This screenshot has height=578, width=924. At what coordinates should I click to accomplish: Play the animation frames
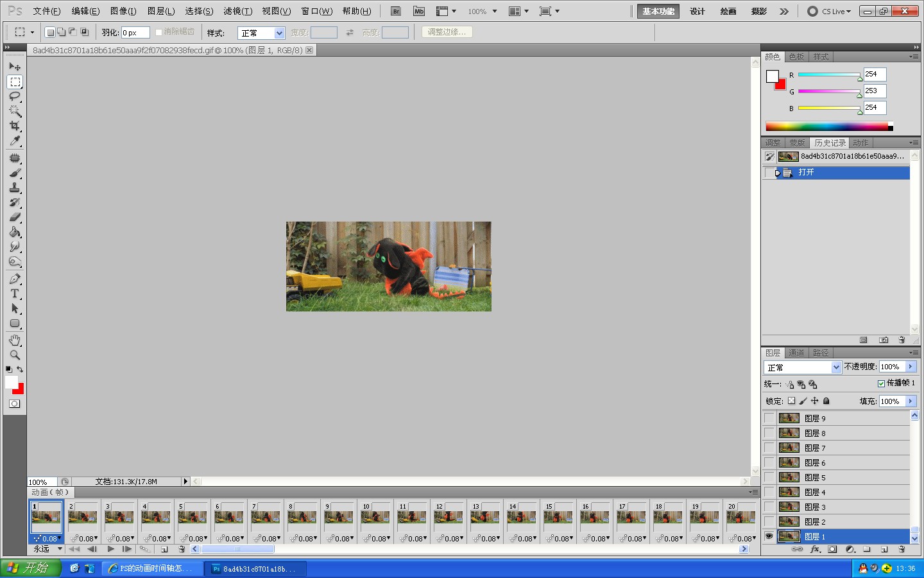[x=111, y=549]
